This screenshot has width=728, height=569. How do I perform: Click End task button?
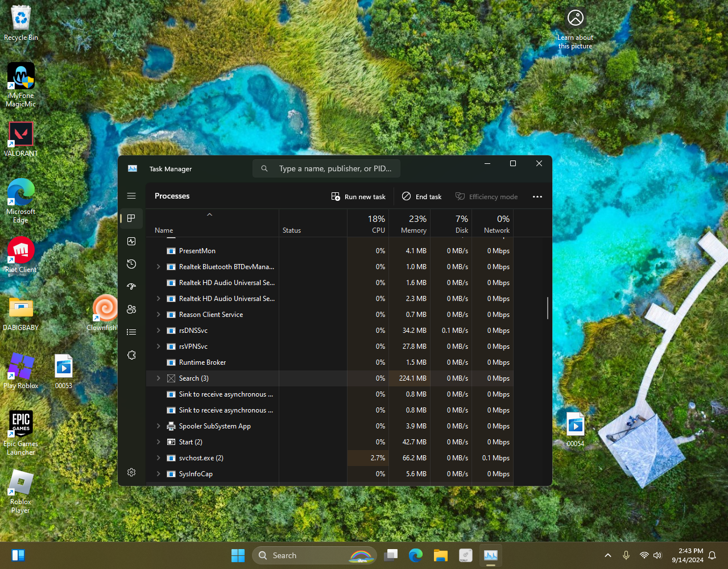421,196
